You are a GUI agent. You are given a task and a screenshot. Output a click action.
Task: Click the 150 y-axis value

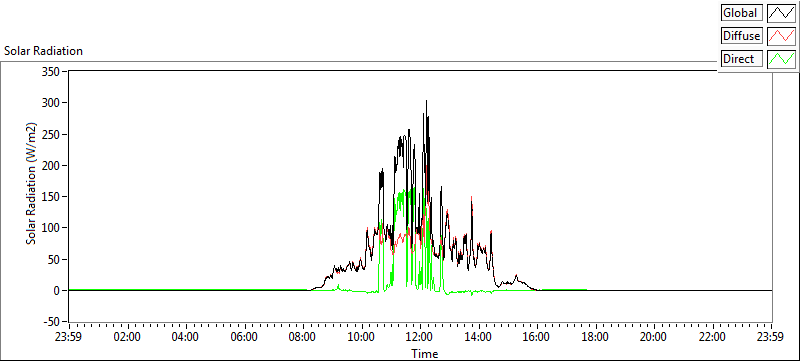pyautogui.click(x=52, y=197)
